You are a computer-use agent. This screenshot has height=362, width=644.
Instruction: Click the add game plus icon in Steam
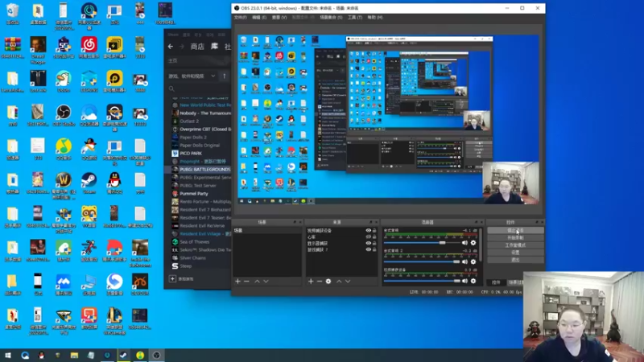(172, 278)
